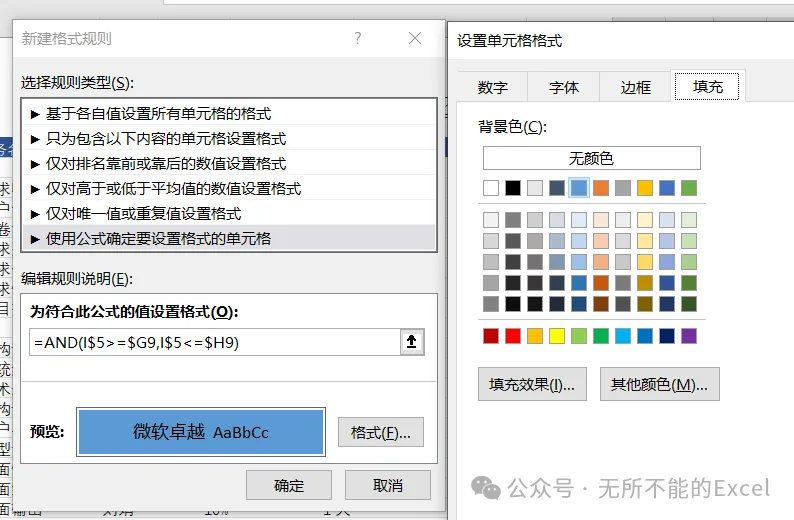The height and width of the screenshot is (520, 794).
Task: Open the 格式(F)... format button
Action: 381,432
